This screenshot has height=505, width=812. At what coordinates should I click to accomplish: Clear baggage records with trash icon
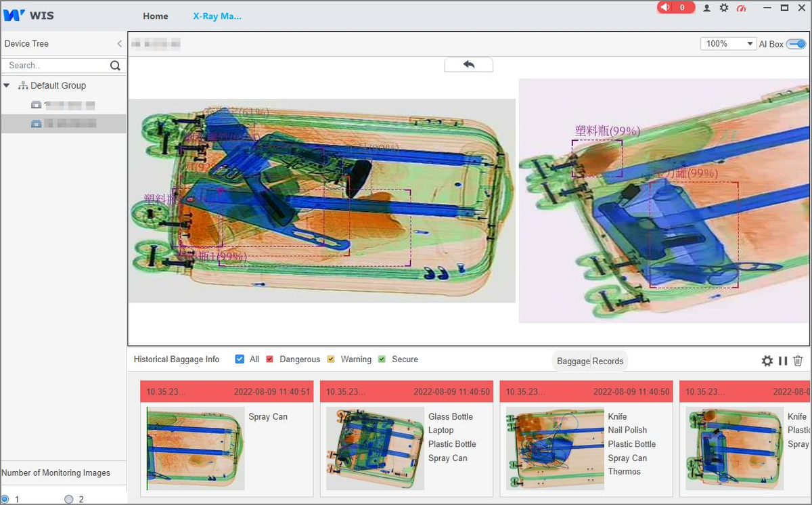[798, 361]
